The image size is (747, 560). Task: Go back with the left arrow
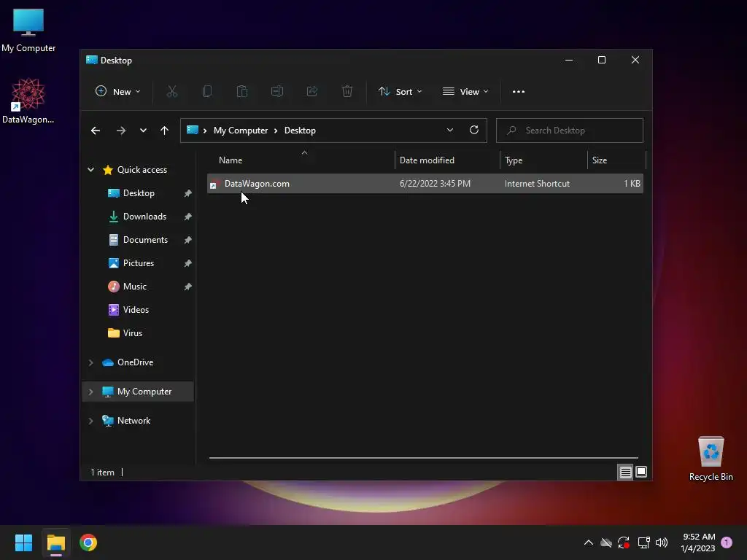pyautogui.click(x=96, y=131)
